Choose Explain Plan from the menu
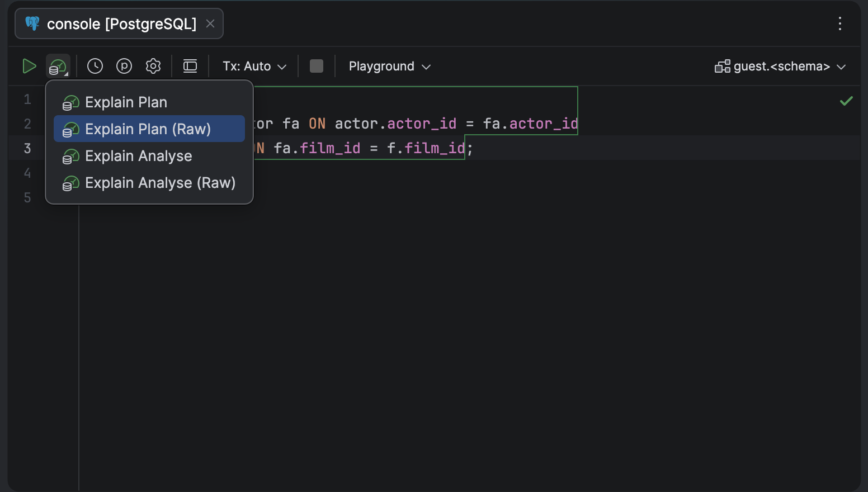The height and width of the screenshot is (492, 868). tap(149, 102)
